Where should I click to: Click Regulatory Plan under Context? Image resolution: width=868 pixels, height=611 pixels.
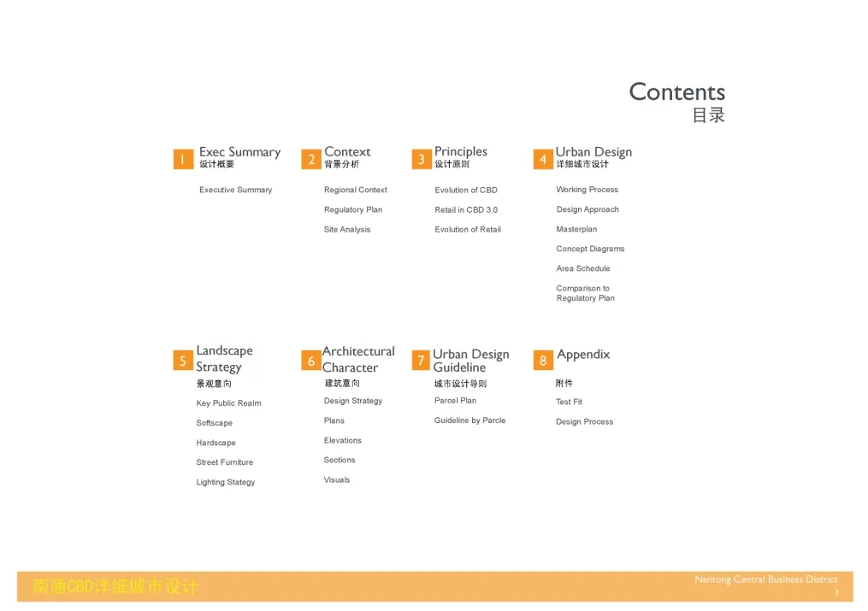(x=353, y=209)
